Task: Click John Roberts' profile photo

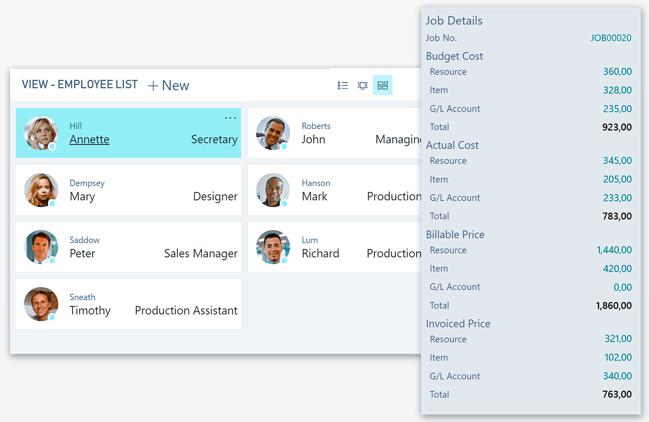Action: [272, 133]
